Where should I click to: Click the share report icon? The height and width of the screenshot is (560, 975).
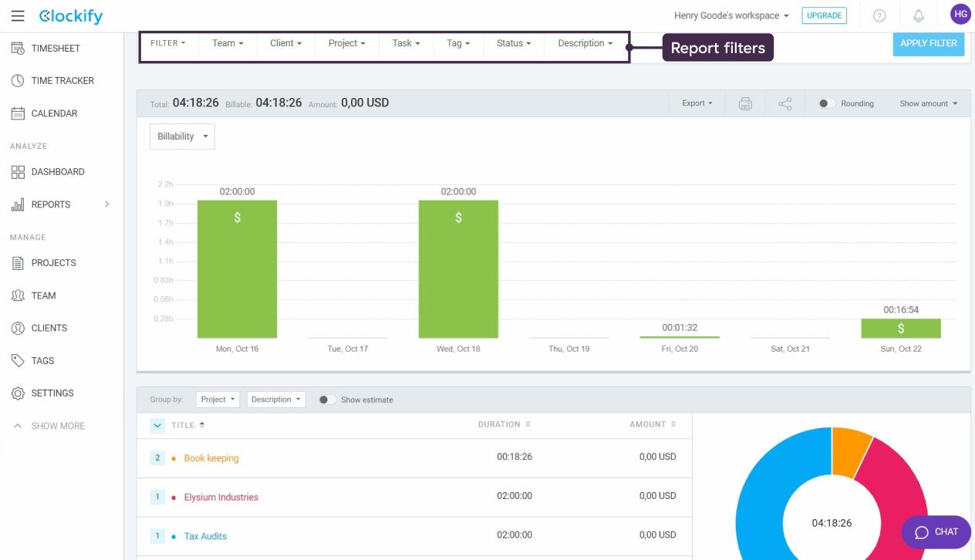(x=785, y=104)
